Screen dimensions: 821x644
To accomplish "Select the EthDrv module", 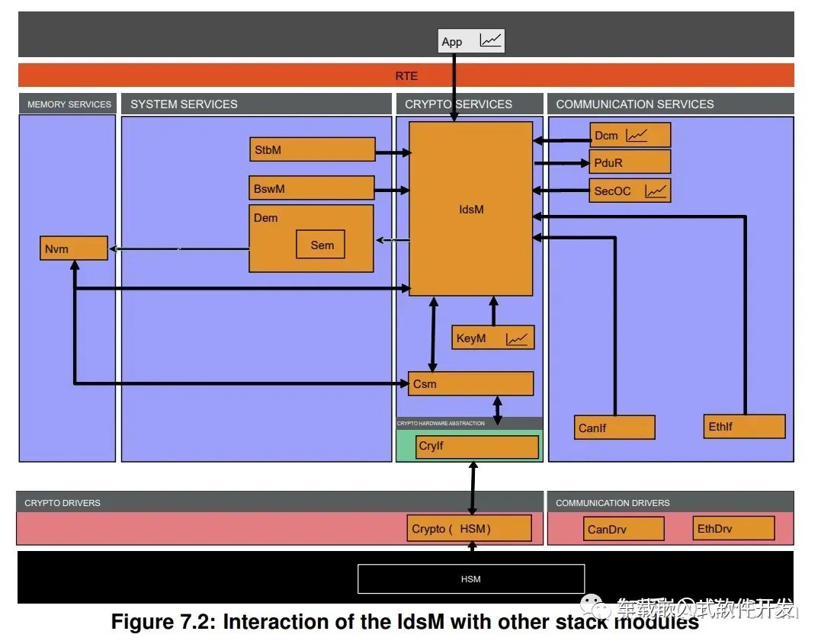I will [x=733, y=528].
